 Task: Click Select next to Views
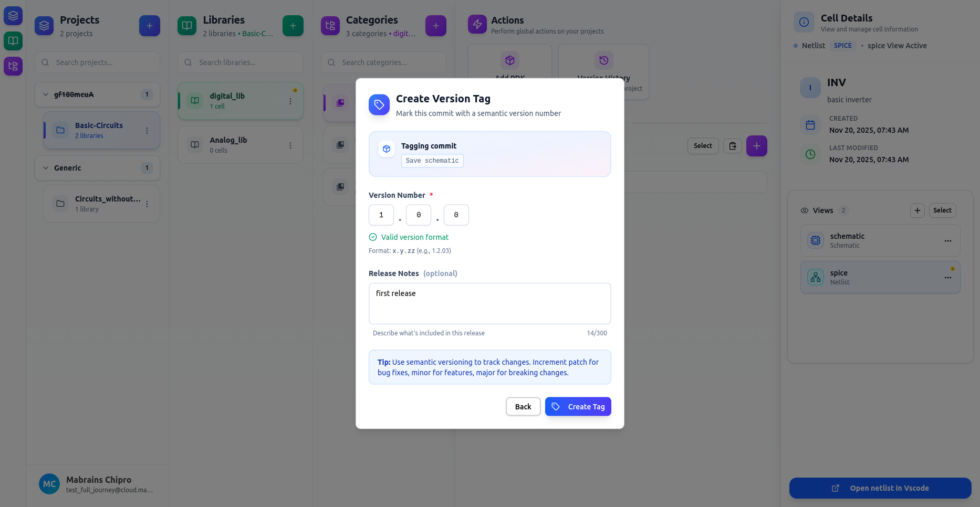942,210
